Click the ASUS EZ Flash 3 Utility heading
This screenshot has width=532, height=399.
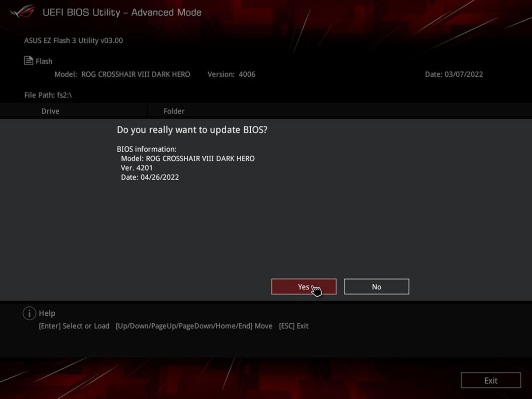coord(73,40)
